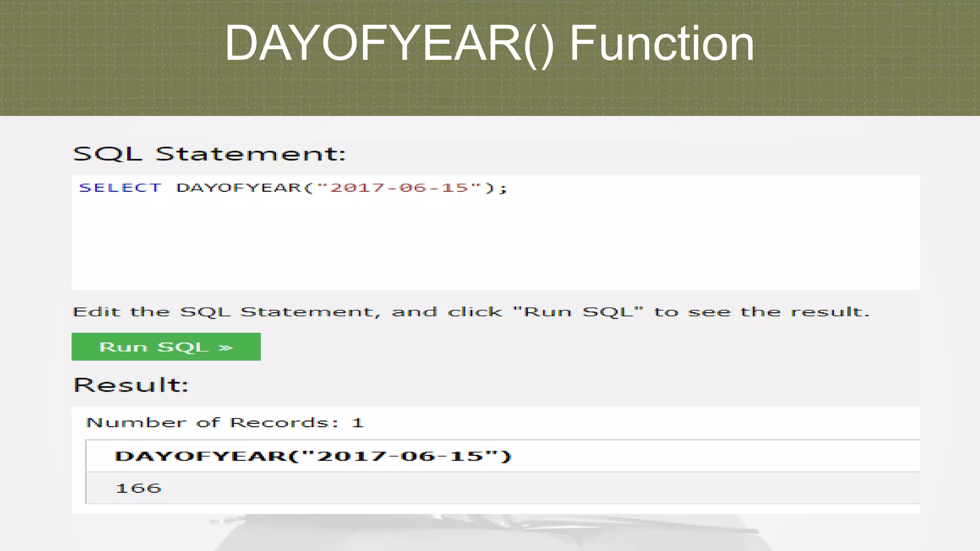This screenshot has width=980, height=551.
Task: Click the "Number of Records: 1" text
Action: (x=225, y=423)
